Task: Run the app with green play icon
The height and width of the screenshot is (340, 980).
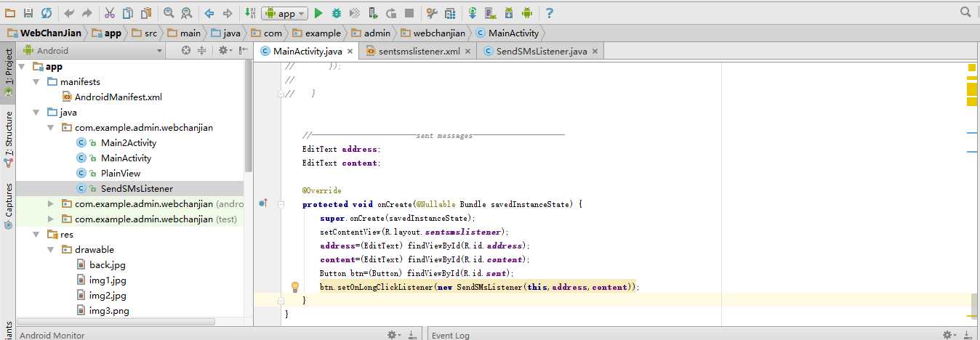Action: [318, 13]
